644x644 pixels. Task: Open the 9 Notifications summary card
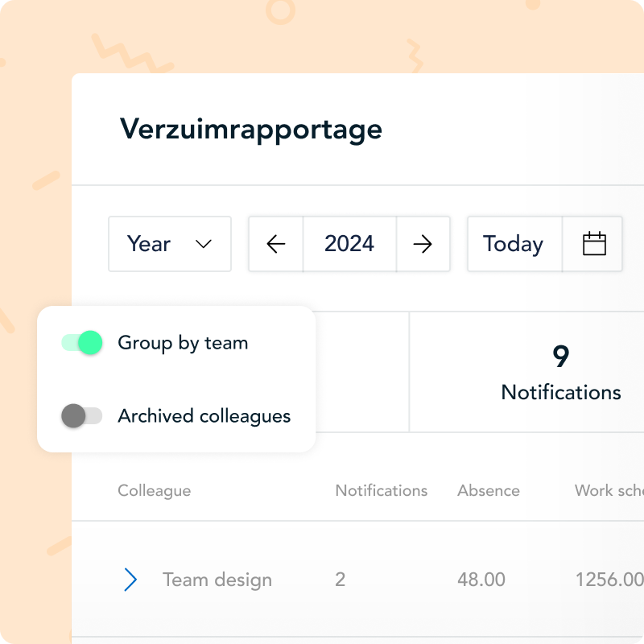click(x=561, y=373)
